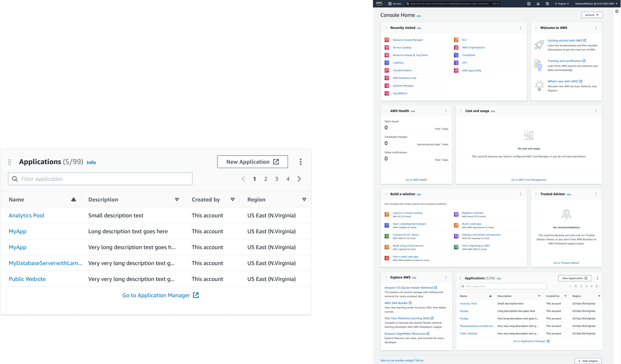Click Go to AWS Cost Management link
Viewport: 621px width, 364px height.
(529, 180)
